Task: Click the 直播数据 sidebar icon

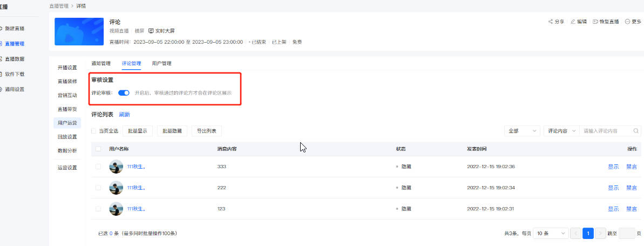Action: point(1,59)
